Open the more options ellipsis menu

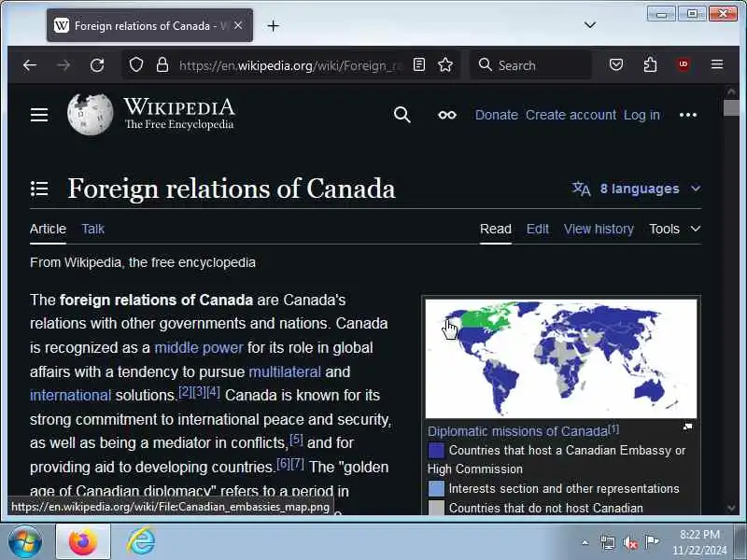pos(688,115)
